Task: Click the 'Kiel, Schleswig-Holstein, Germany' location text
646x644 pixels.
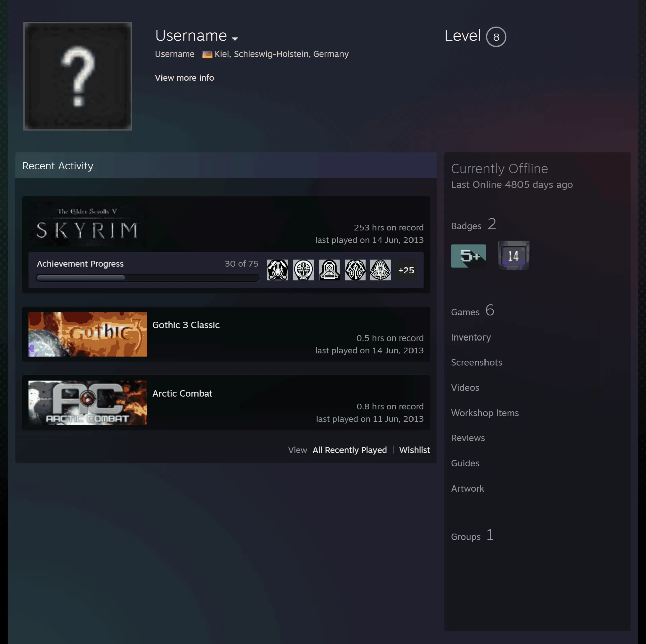Action: (x=282, y=54)
